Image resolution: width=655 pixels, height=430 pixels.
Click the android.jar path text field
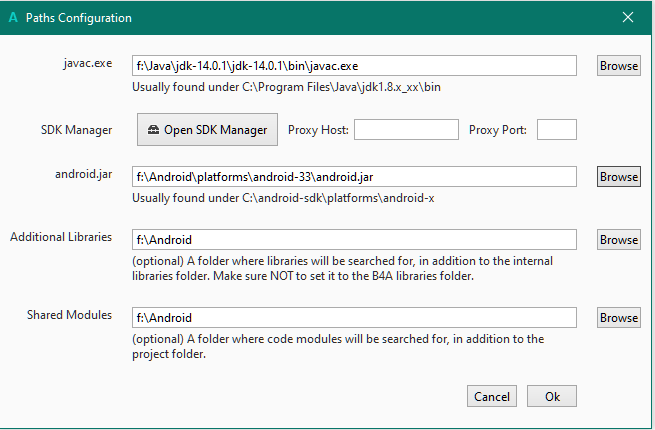354,177
